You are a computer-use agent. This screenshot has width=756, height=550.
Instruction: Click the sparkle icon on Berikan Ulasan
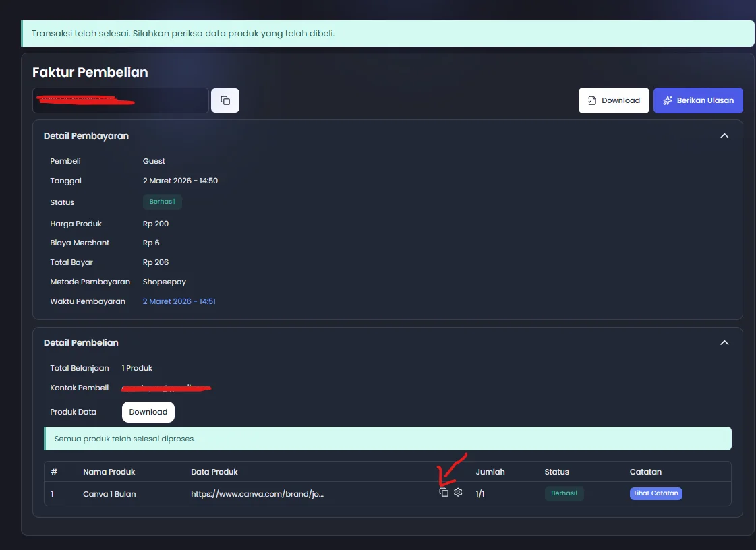point(668,100)
